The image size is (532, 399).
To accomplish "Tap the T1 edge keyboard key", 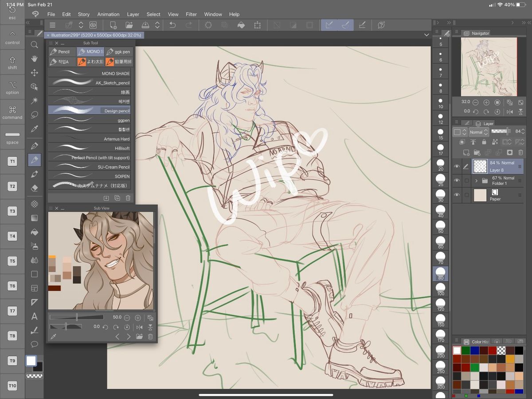I will click(x=12, y=161).
